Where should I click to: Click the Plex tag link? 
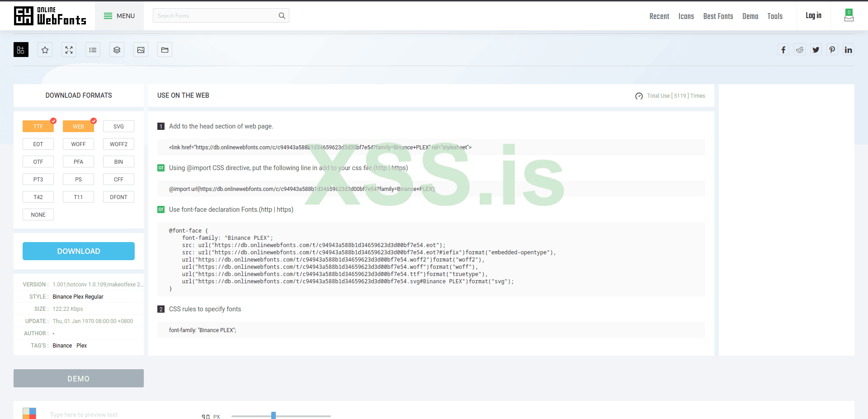coord(82,346)
